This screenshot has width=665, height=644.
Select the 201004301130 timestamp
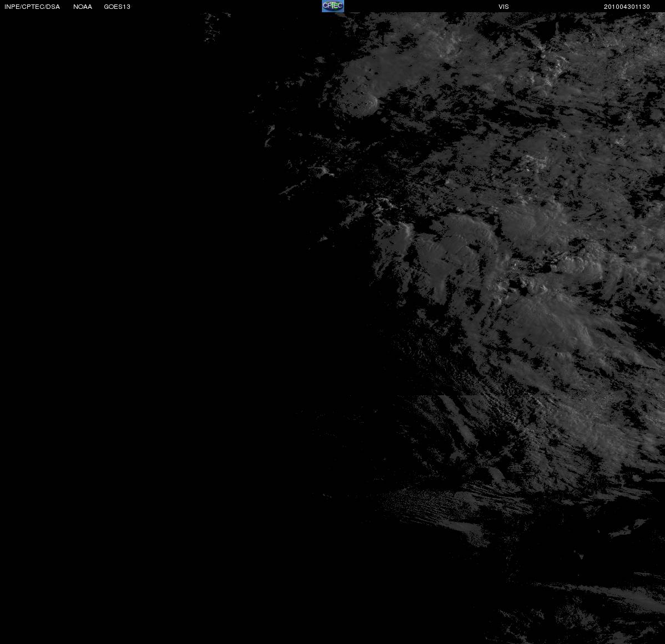click(627, 7)
